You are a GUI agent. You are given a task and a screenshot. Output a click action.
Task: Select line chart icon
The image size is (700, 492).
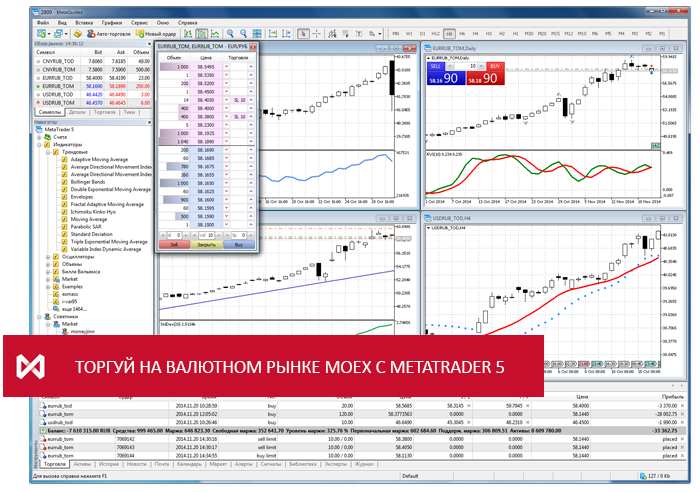(x=215, y=33)
